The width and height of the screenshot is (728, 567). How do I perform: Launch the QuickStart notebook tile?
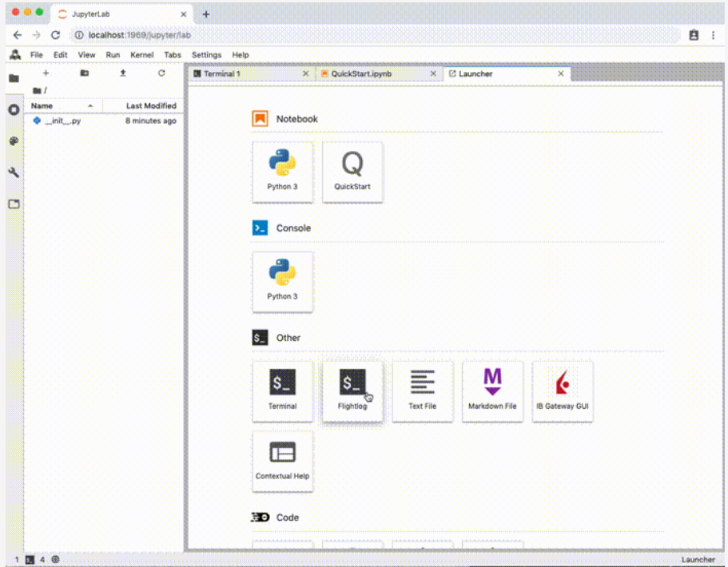coord(352,171)
